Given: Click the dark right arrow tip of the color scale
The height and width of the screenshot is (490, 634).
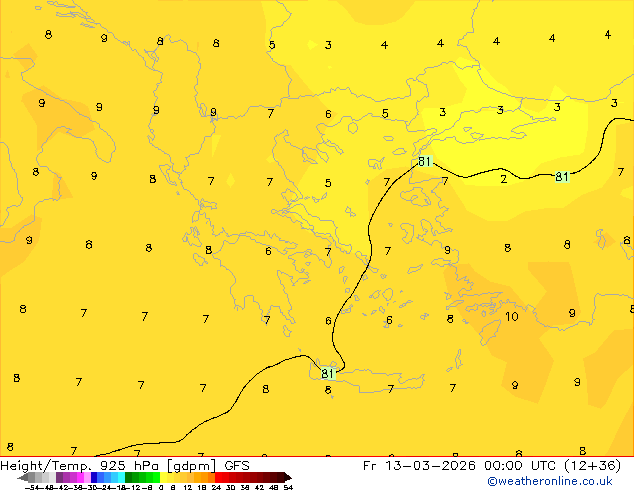Looking at the screenshot, I should coord(288,478).
